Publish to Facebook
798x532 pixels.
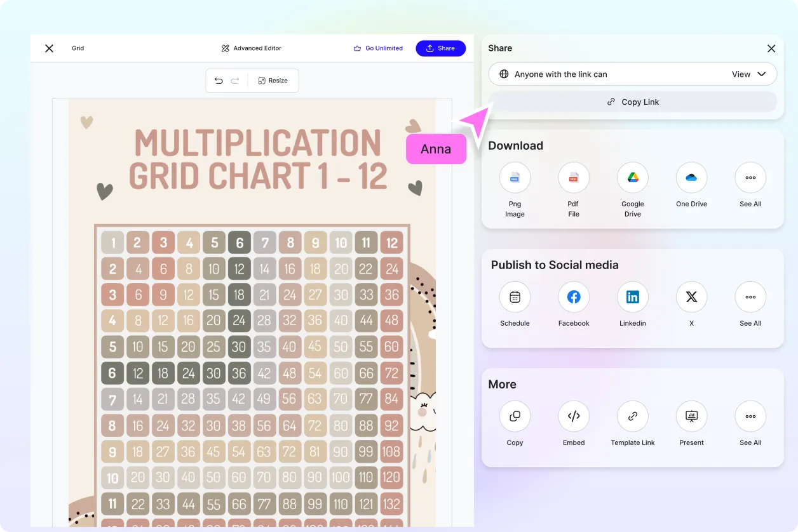574,297
